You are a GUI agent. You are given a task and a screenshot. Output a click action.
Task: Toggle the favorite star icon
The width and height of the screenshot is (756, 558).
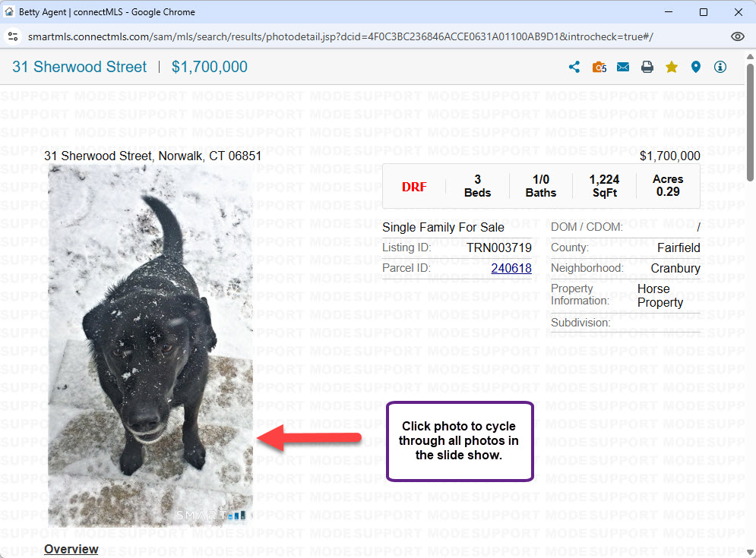point(671,67)
